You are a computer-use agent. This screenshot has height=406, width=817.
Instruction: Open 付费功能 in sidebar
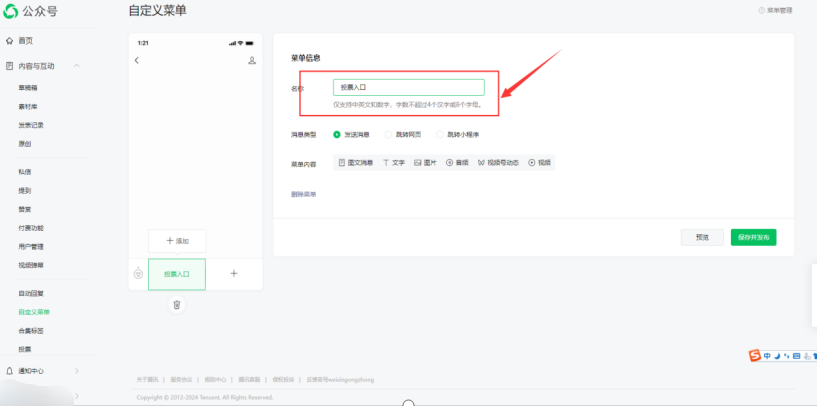tap(31, 228)
